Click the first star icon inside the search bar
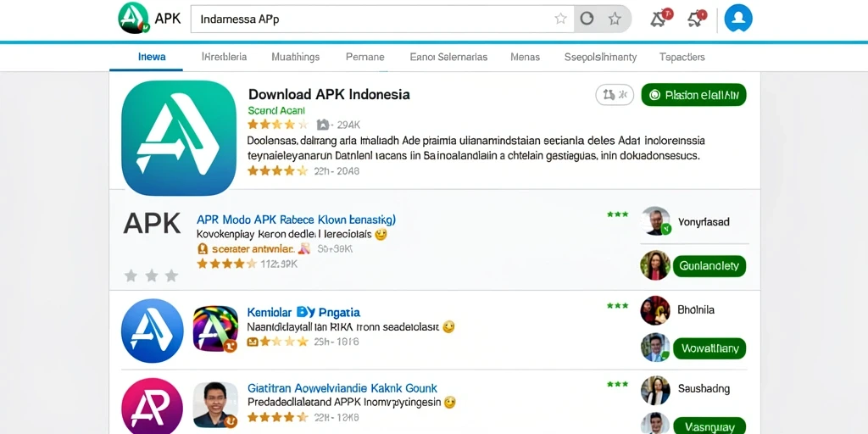This screenshot has height=434, width=868. [x=561, y=19]
